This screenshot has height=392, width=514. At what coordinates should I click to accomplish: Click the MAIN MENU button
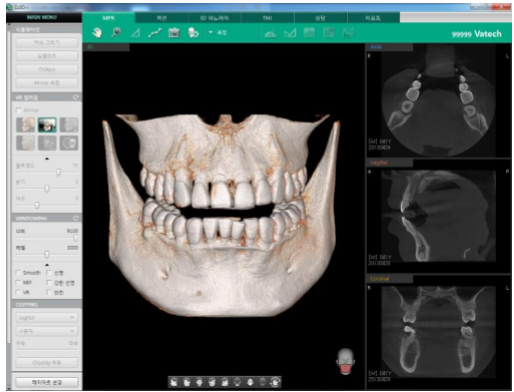coord(42,17)
